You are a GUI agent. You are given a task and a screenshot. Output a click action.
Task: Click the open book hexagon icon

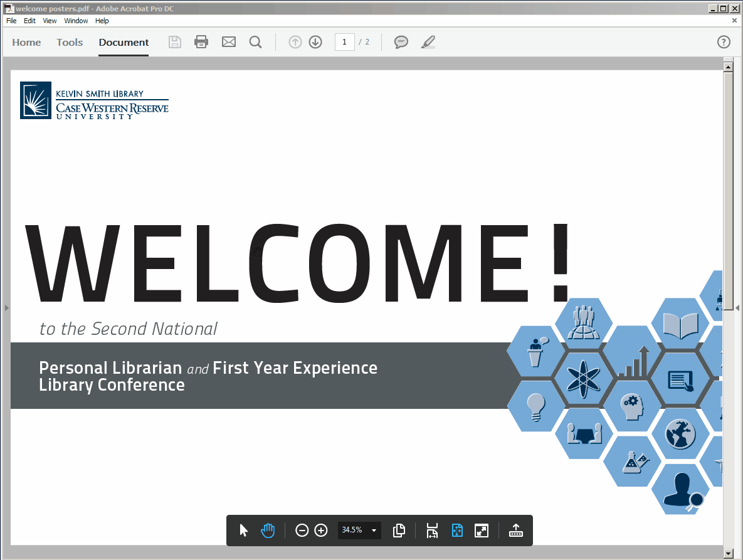pyautogui.click(x=680, y=325)
